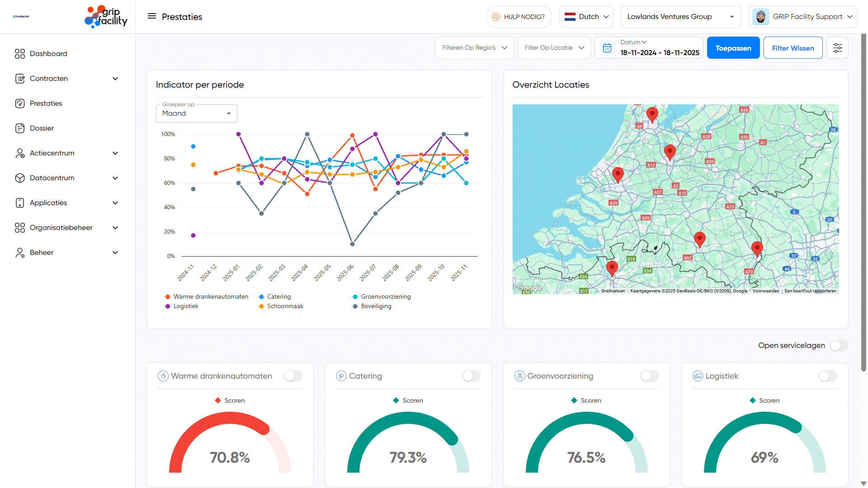The height and width of the screenshot is (488, 868).
Task: Click the Filter Wissen button
Action: (793, 47)
